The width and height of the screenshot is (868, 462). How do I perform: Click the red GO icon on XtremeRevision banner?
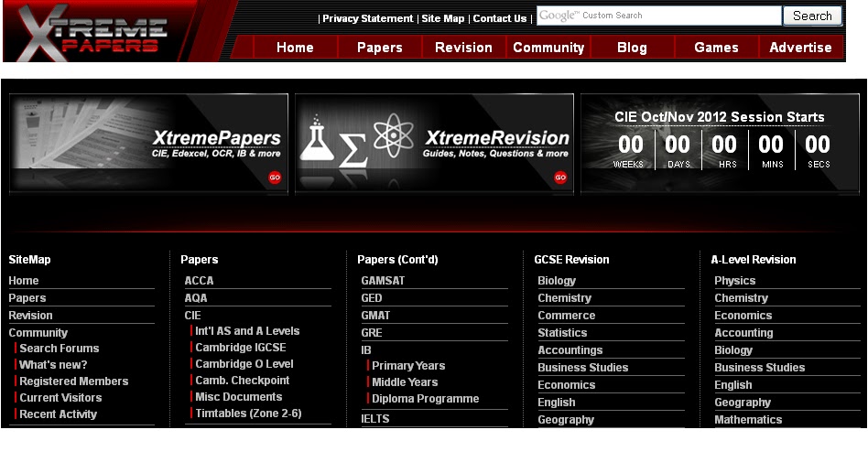point(560,177)
